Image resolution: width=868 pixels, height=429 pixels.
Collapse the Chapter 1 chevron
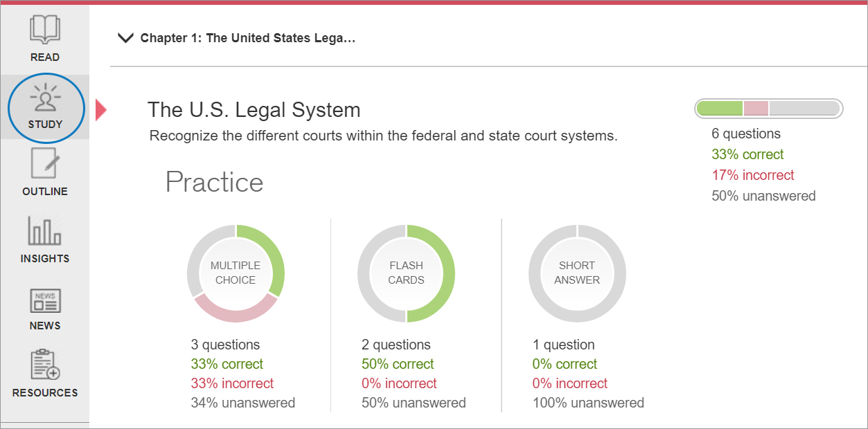coord(125,38)
